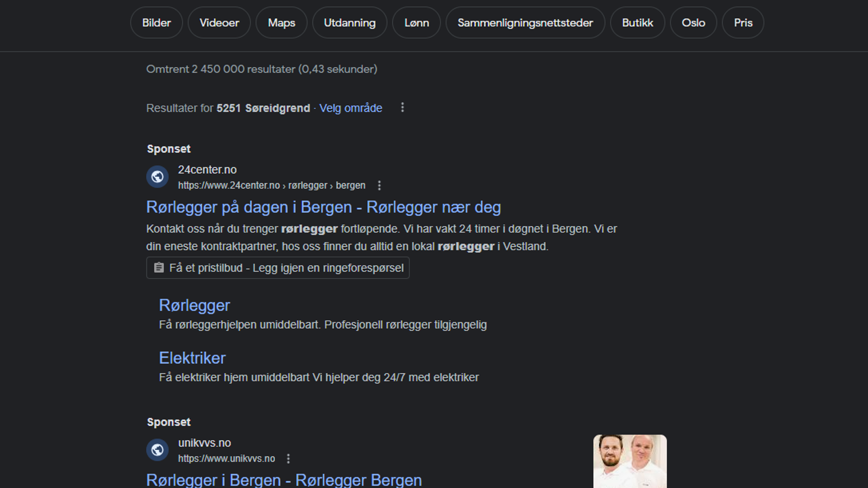Choose the Utdanning filter chip
The image size is (868, 488).
(349, 23)
